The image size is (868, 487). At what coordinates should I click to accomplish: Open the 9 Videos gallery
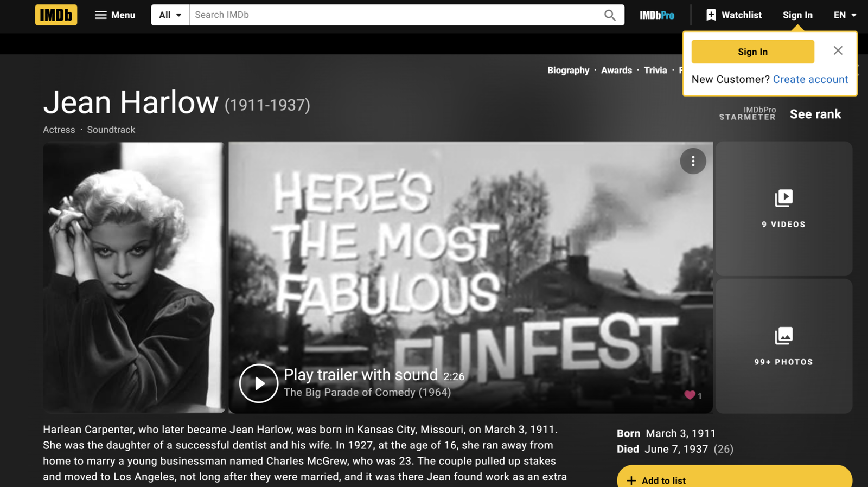click(x=783, y=209)
